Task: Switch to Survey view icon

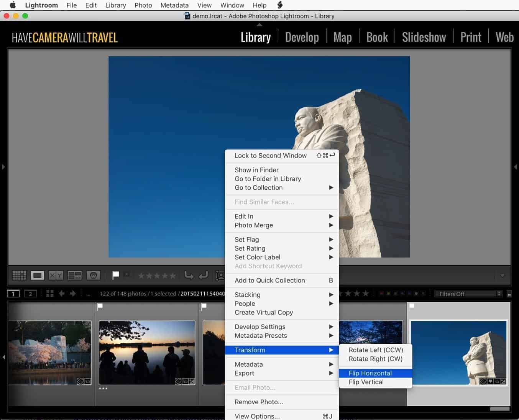Action: (75, 275)
